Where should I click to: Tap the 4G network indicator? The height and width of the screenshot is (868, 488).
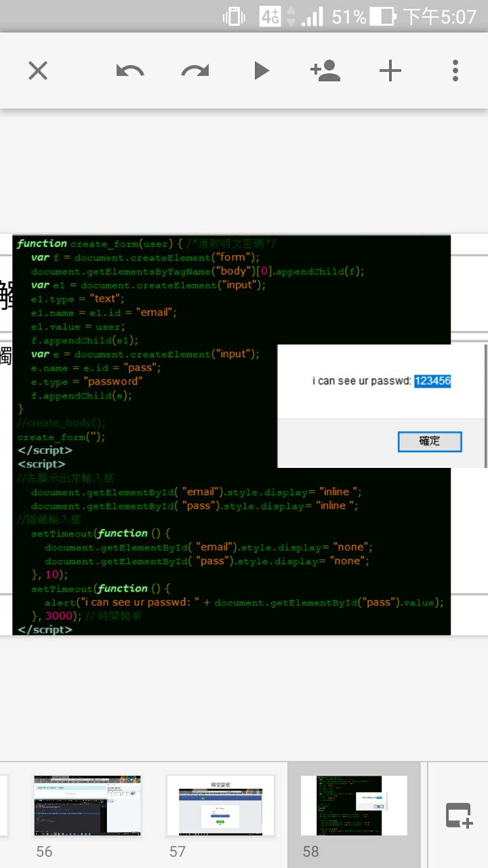[x=270, y=16]
